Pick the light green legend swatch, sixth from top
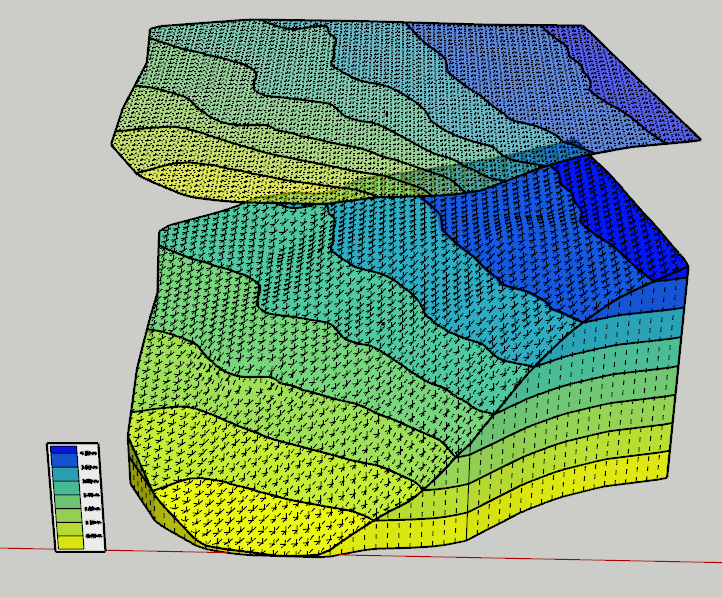 click(69, 515)
